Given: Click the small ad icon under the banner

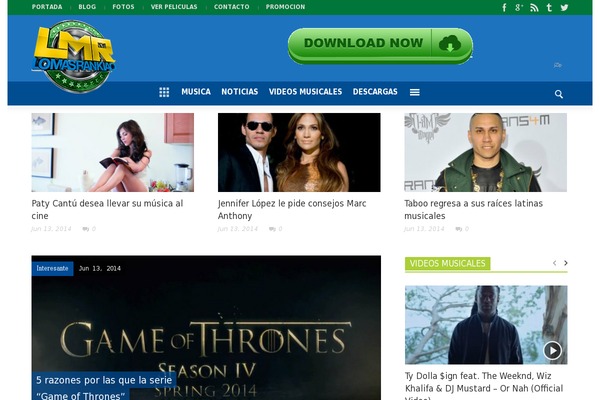Looking at the screenshot, I should (x=558, y=65).
